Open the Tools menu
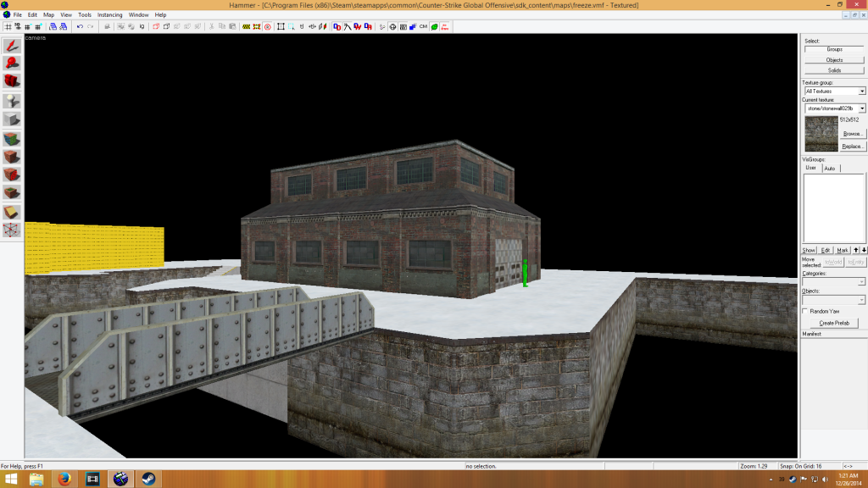Viewport: 868px width, 488px height. coord(85,15)
